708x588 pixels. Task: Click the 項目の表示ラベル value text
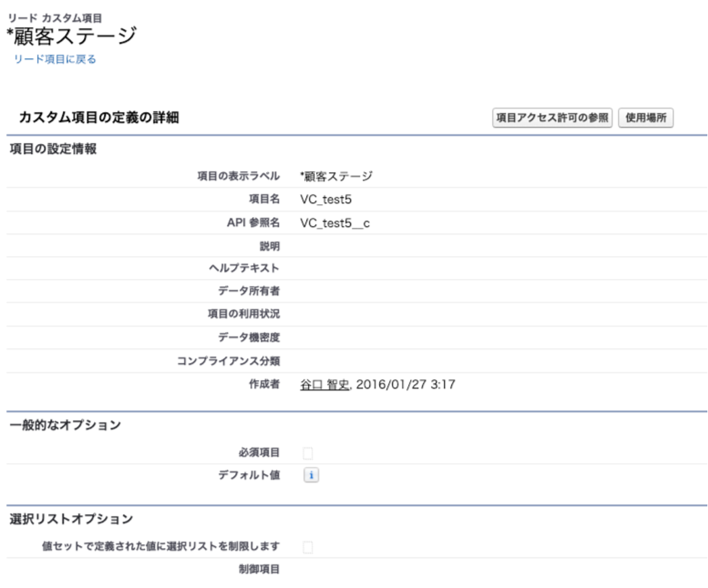tap(336, 176)
